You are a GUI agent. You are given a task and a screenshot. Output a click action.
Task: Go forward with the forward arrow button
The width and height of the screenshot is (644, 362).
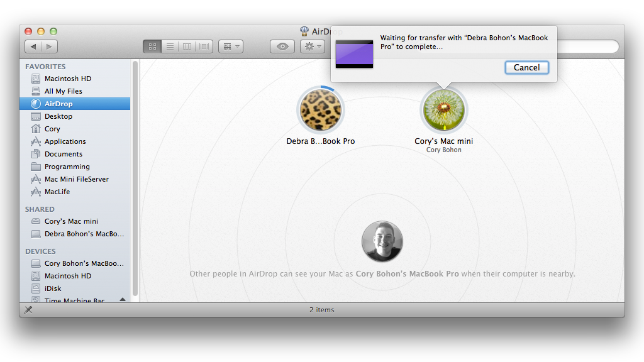[x=49, y=47]
